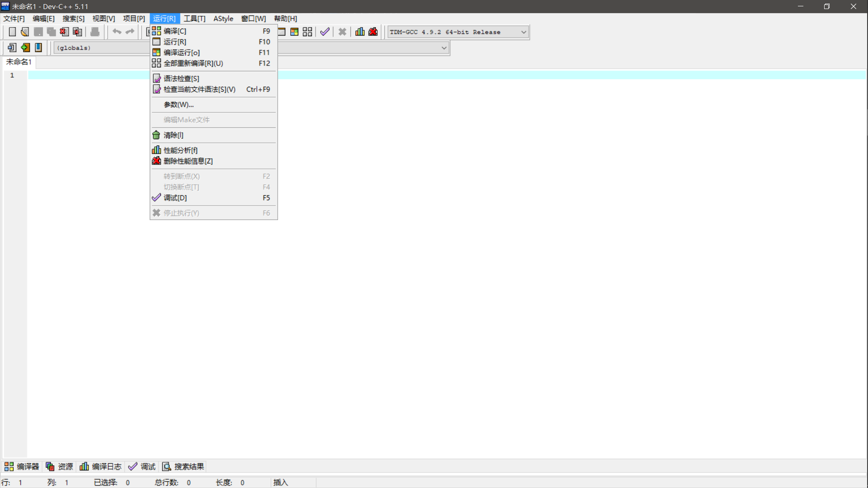The image size is (868, 488).
Task: Open the function list dropdown arrow
Action: point(444,48)
